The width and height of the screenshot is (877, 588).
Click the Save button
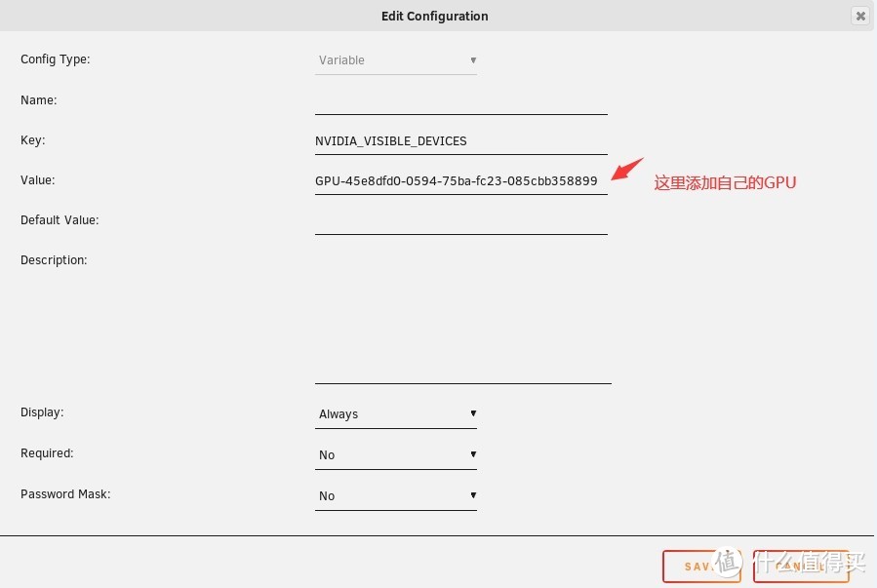pos(701,567)
